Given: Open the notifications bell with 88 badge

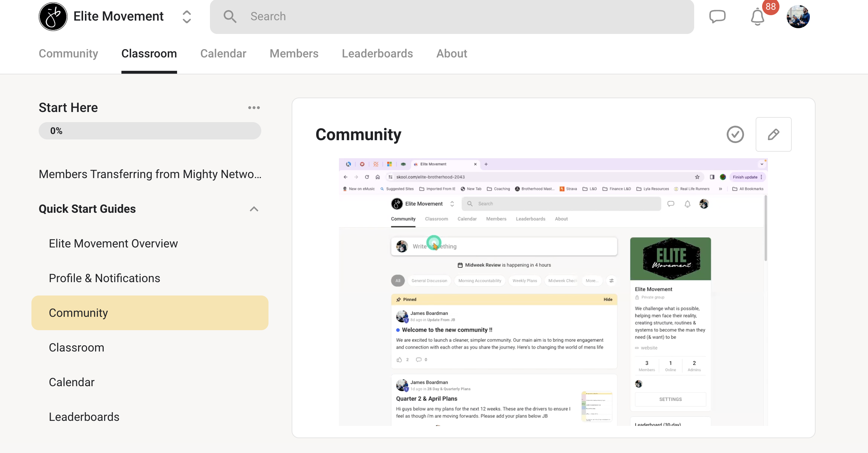Looking at the screenshot, I should [x=757, y=17].
